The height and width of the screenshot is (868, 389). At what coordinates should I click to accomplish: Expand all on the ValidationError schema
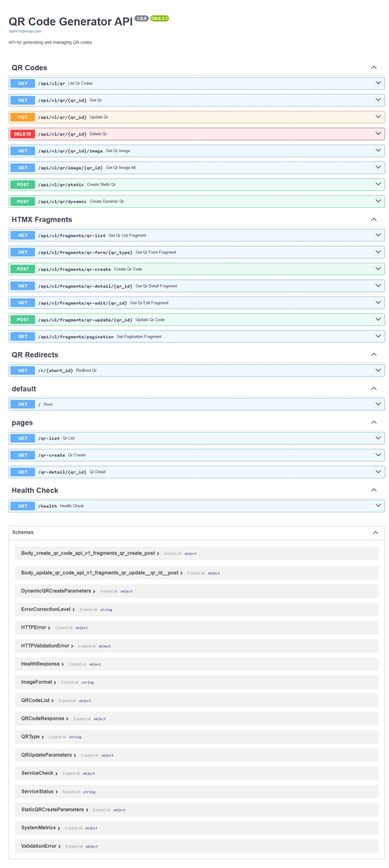tap(74, 846)
